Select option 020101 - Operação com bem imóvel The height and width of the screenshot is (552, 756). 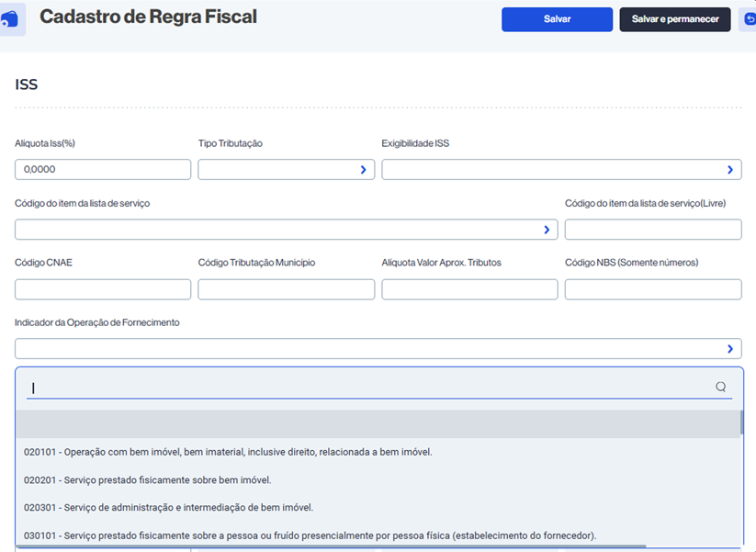[228, 452]
